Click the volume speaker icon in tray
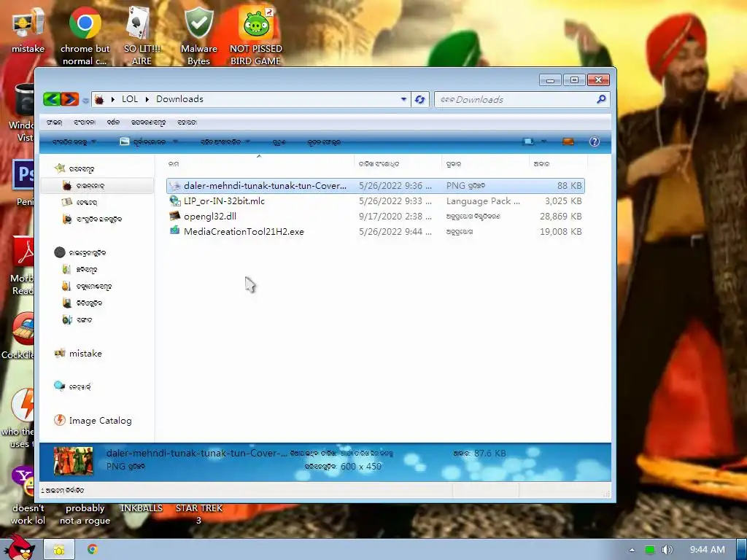Screen dimensions: 747x560 (667, 550)
